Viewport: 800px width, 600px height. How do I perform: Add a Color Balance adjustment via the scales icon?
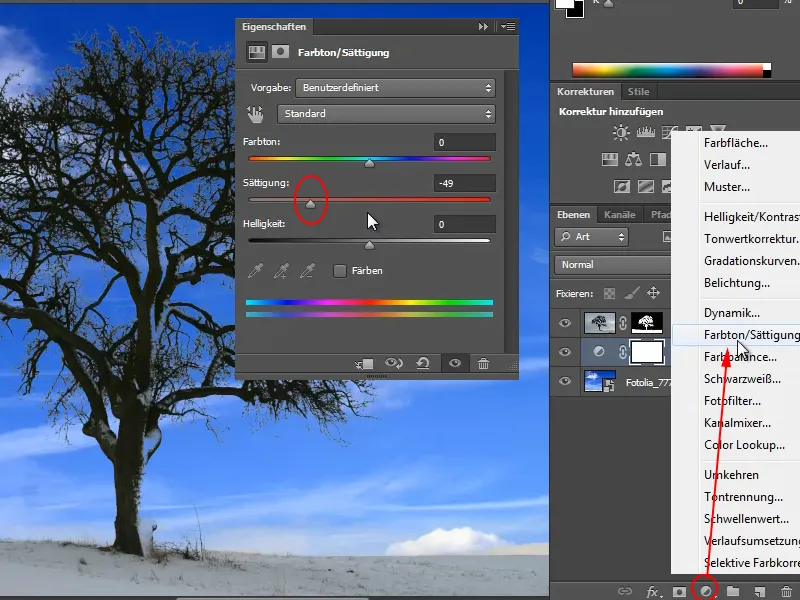pos(633,160)
